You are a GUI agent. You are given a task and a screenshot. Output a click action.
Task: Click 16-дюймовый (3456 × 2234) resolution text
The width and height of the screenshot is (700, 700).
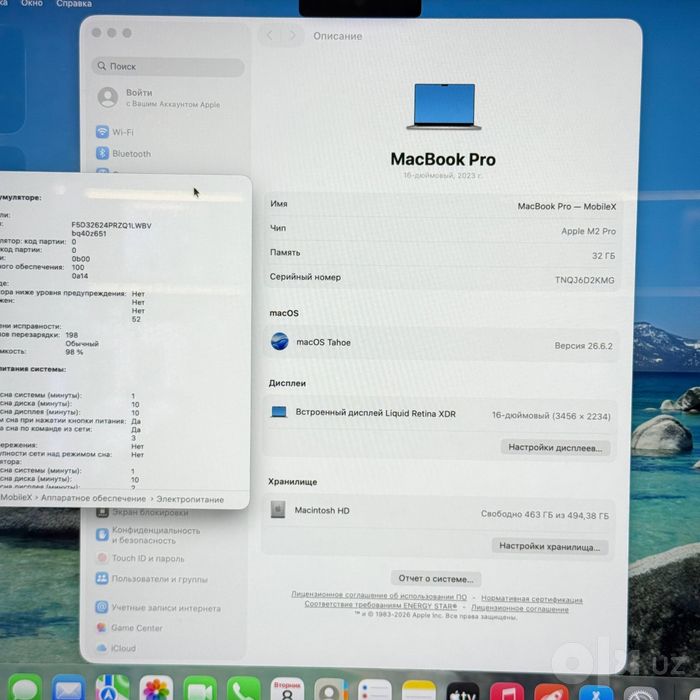tap(551, 416)
